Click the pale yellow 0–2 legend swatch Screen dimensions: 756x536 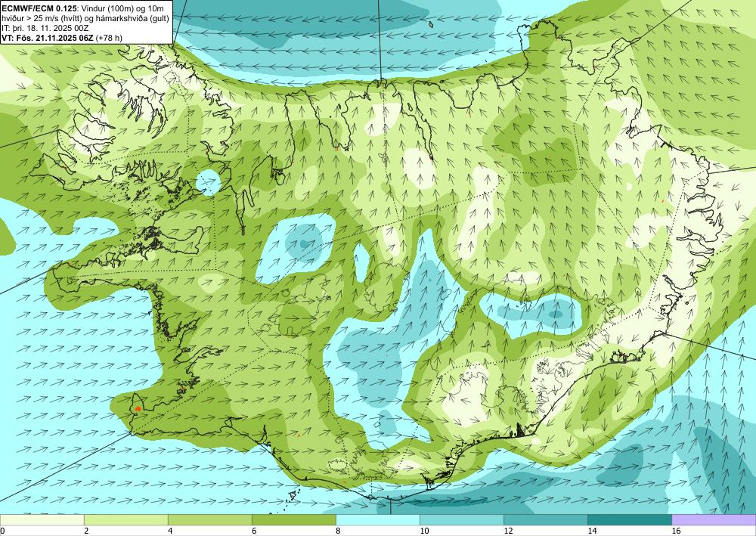click(x=42, y=519)
